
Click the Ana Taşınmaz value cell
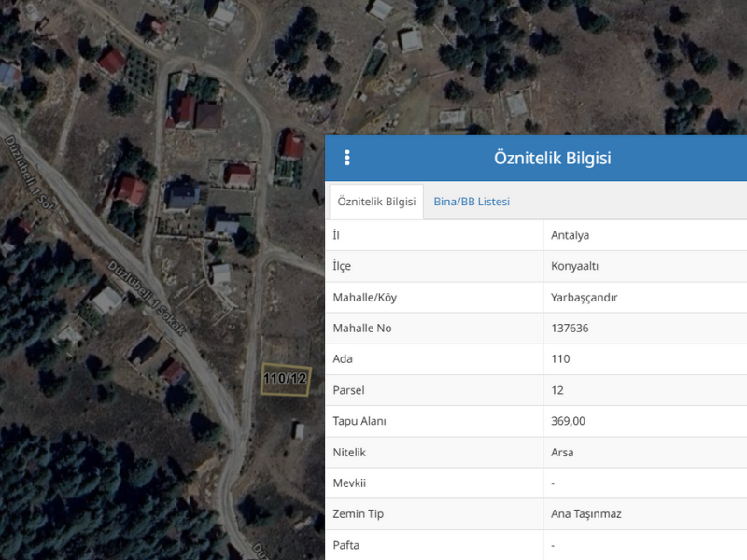(x=585, y=513)
